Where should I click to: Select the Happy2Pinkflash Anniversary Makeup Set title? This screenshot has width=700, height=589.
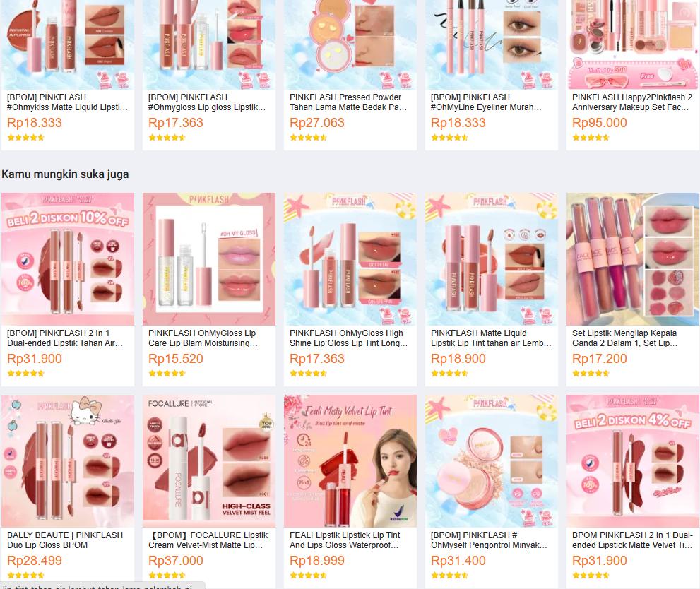[632, 102]
